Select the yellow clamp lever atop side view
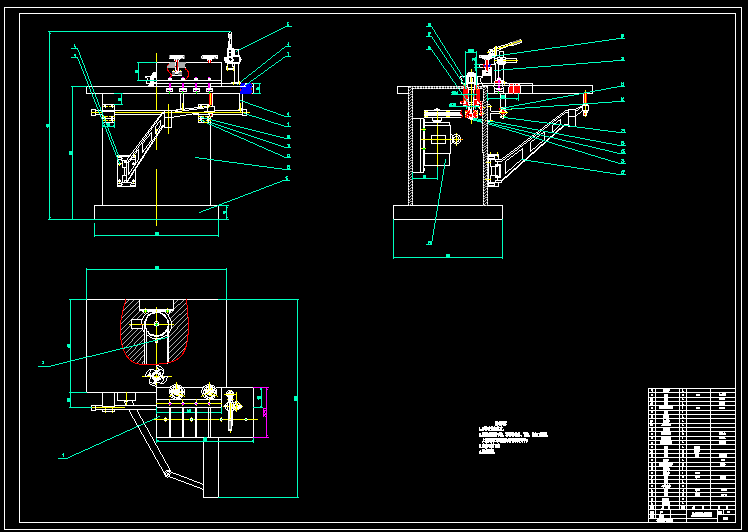Screen dimensions: 748x532 (x=505, y=46)
